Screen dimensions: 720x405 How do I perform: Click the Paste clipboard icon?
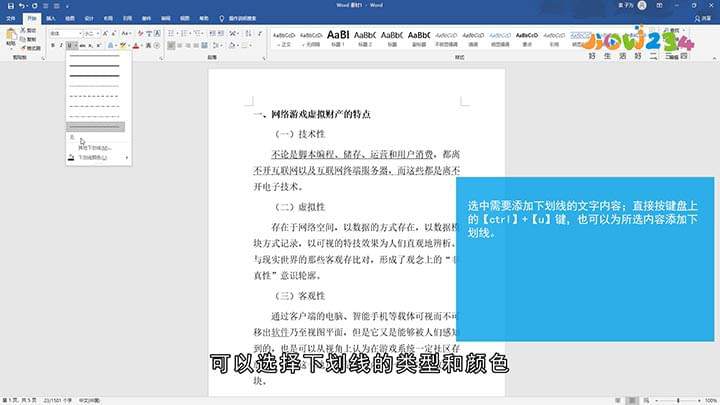pyautogui.click(x=11, y=35)
